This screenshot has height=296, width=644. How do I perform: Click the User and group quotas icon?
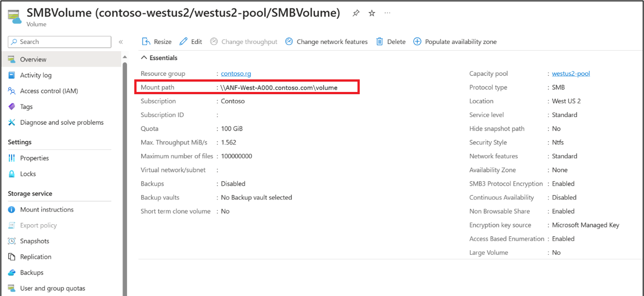12,288
